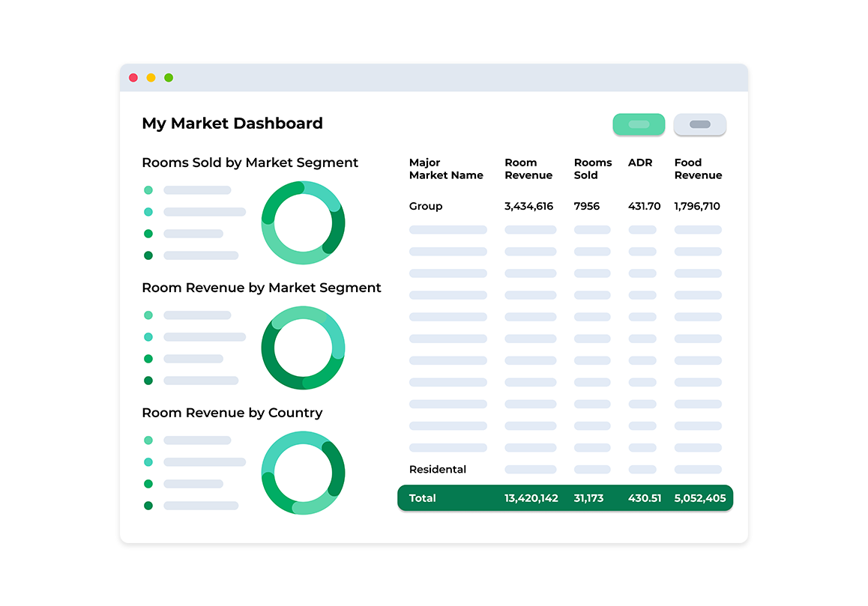Click the green button beside the dashboard title
Image resolution: width=868 pixels, height=606 pixels.
tap(638, 124)
